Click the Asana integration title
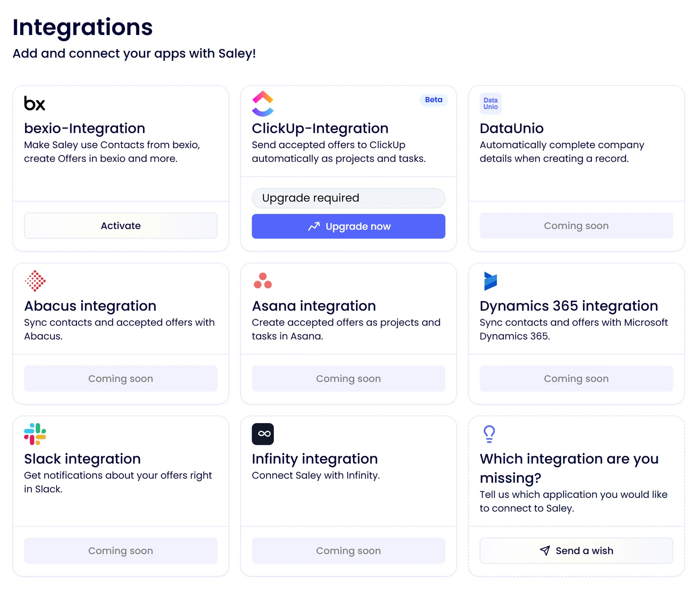Viewport: 700px width, 598px height. coord(314,306)
